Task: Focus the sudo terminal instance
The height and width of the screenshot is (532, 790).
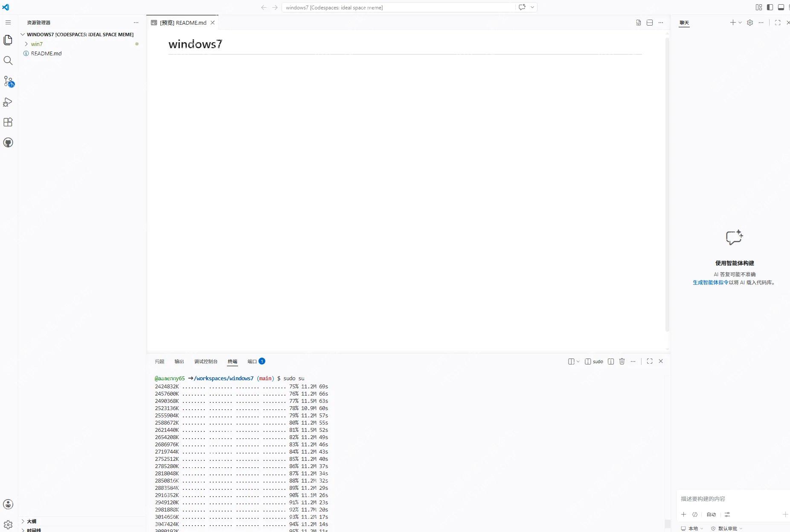Action: click(x=594, y=361)
